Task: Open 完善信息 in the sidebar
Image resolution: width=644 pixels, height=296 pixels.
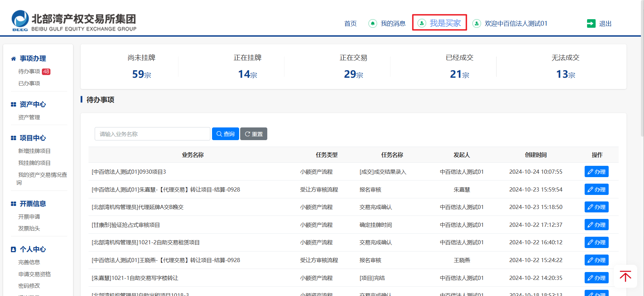Action: tap(29, 262)
